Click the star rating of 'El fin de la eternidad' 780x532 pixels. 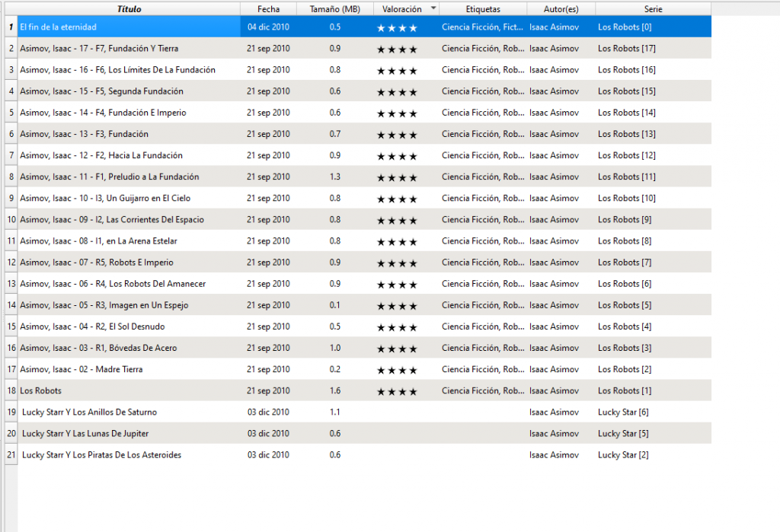(x=397, y=28)
